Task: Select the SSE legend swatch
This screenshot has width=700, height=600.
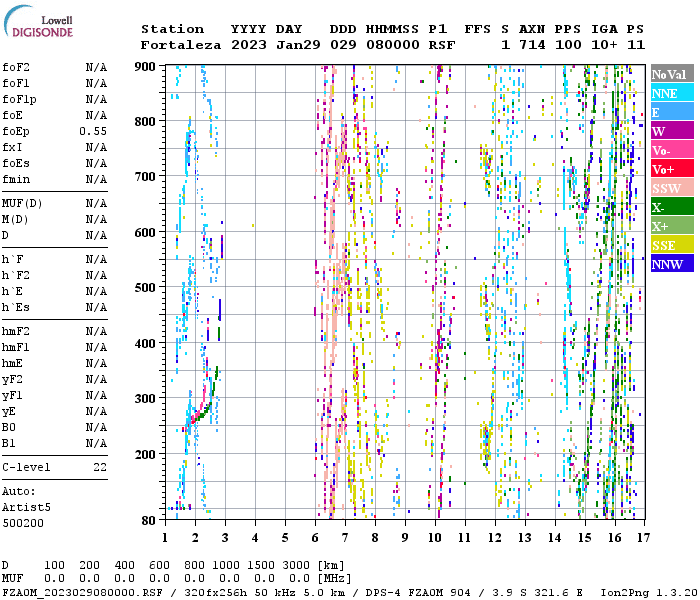Action: (x=672, y=245)
